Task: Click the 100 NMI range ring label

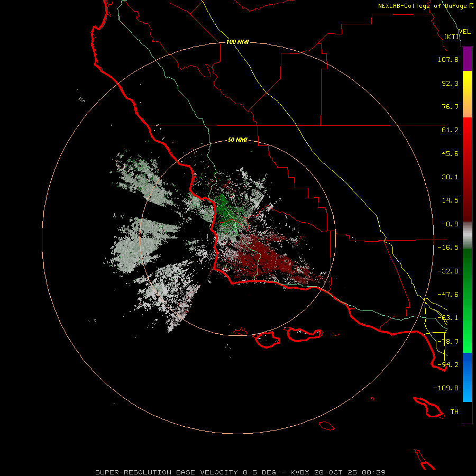Action: coord(237,42)
